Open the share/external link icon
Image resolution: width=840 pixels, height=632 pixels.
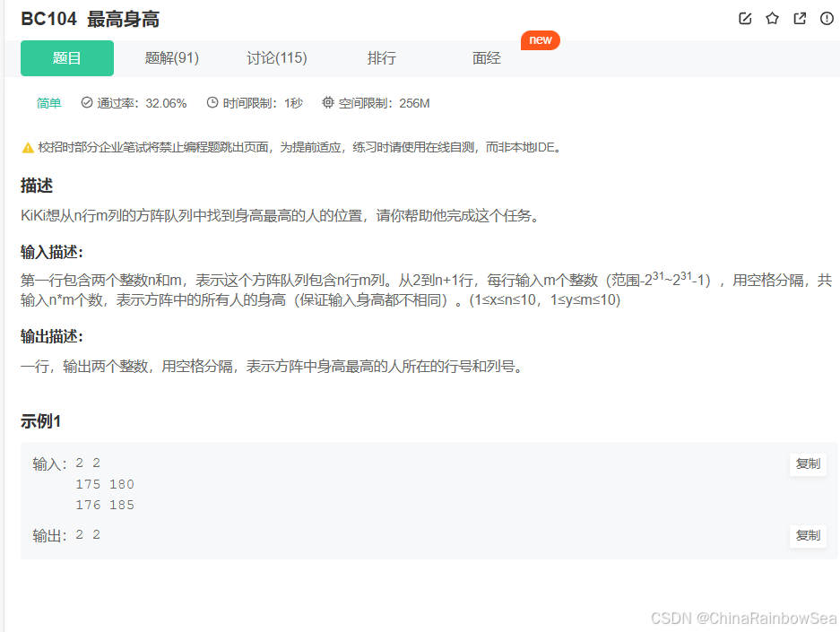(799, 18)
